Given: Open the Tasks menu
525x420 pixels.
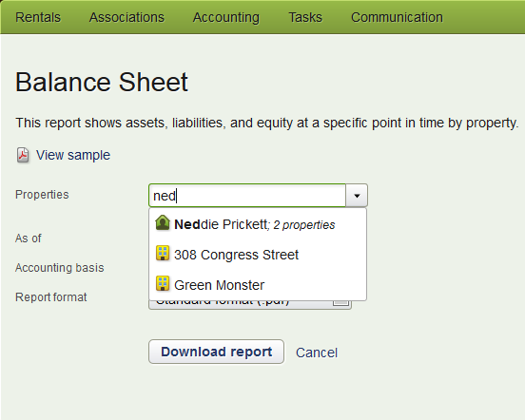Looking at the screenshot, I should click(x=305, y=17).
